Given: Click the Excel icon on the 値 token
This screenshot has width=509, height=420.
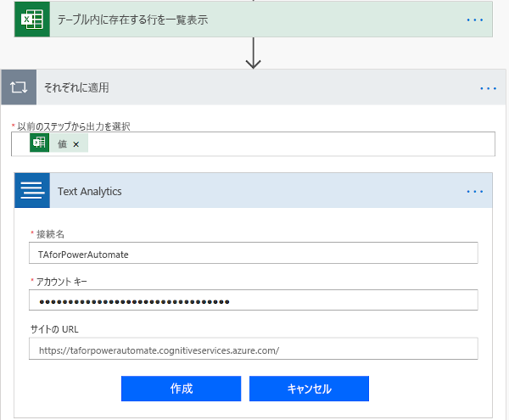Looking at the screenshot, I should tap(40, 143).
